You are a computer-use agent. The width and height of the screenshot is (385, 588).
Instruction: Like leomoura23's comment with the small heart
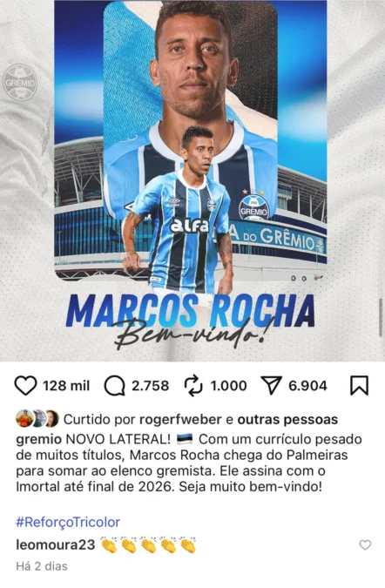pos(365,544)
